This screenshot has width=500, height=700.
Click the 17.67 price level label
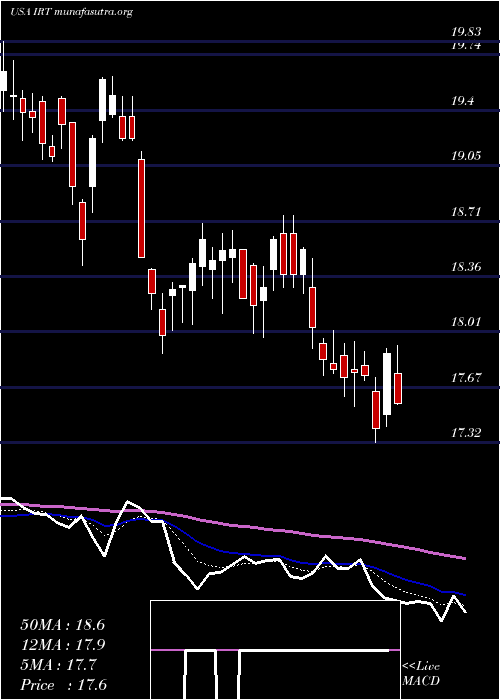coord(466,378)
